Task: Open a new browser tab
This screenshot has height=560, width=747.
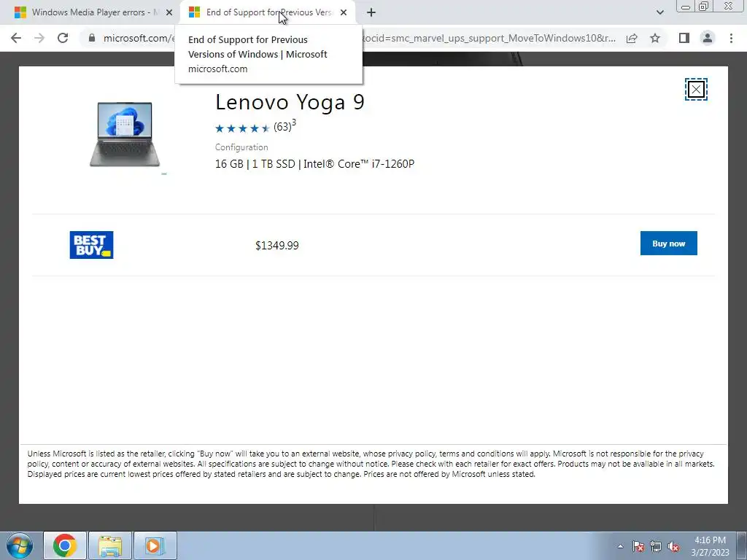Action: (371, 12)
